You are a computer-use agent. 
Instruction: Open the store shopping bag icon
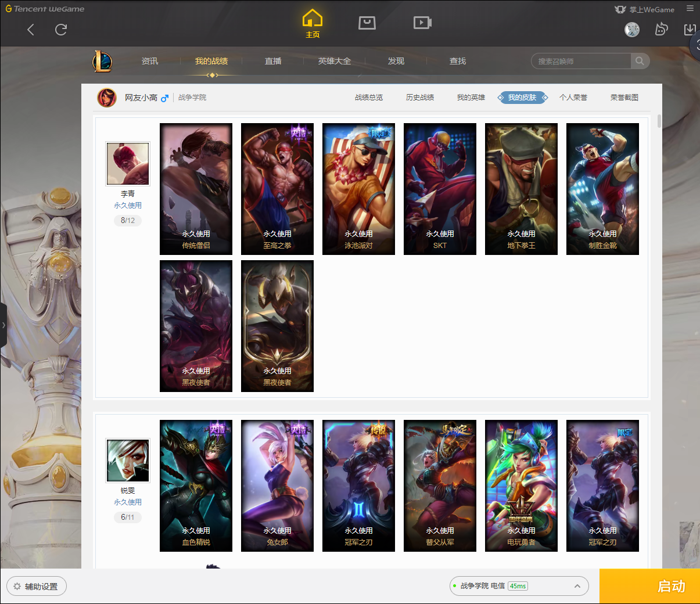367,23
